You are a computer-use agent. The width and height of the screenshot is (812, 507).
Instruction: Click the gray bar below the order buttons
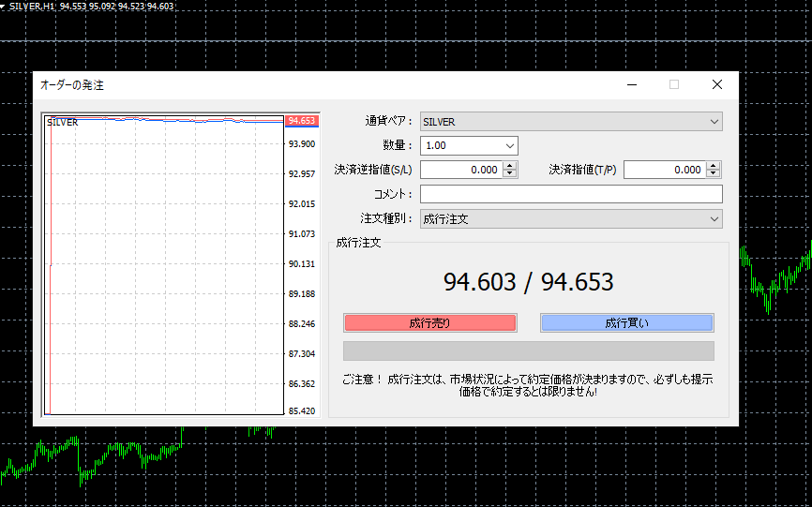(528, 351)
